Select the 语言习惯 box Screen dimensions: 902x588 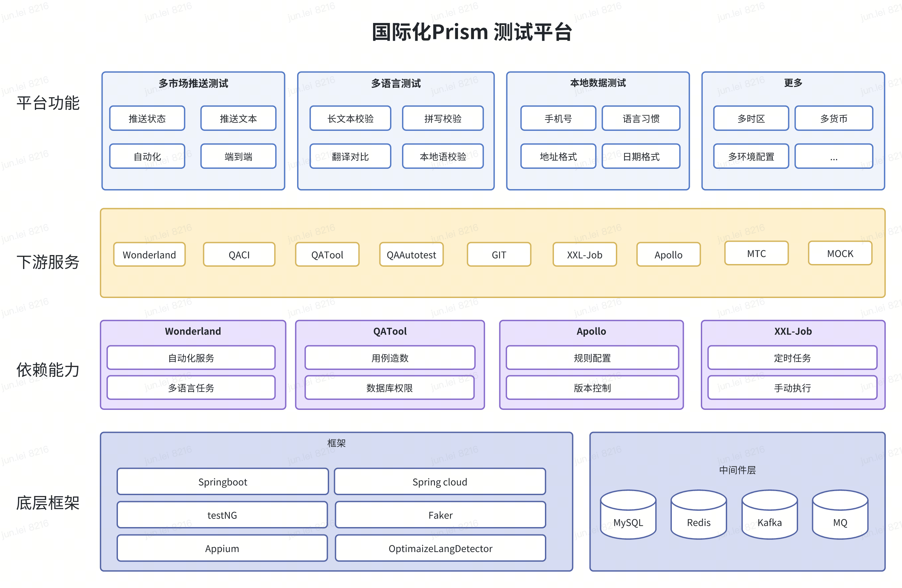[641, 118]
